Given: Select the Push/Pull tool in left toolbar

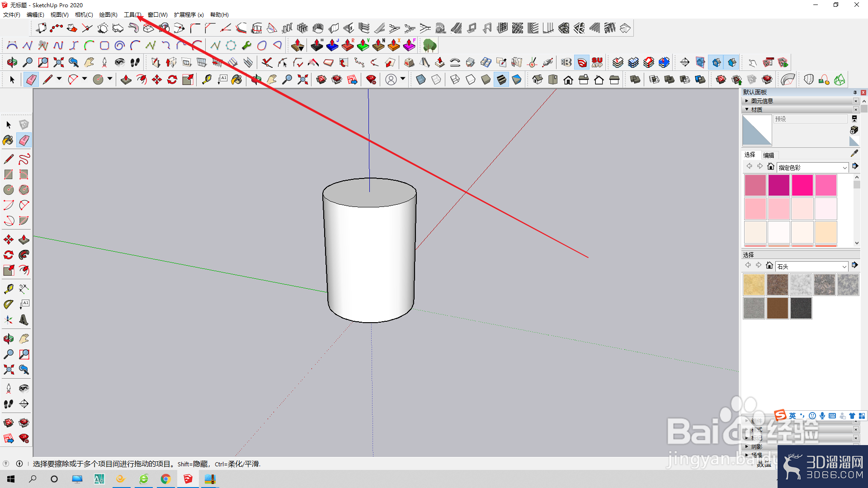Looking at the screenshot, I should (x=24, y=239).
